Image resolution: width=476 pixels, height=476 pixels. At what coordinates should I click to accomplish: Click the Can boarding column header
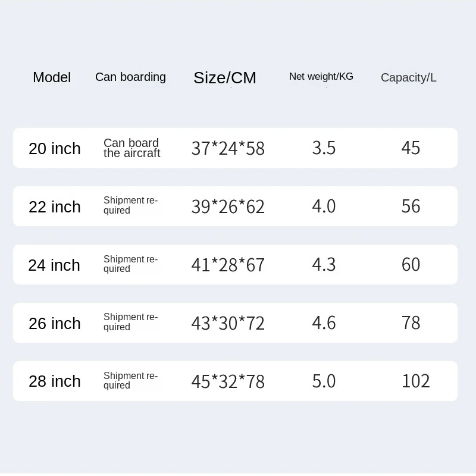[130, 77]
